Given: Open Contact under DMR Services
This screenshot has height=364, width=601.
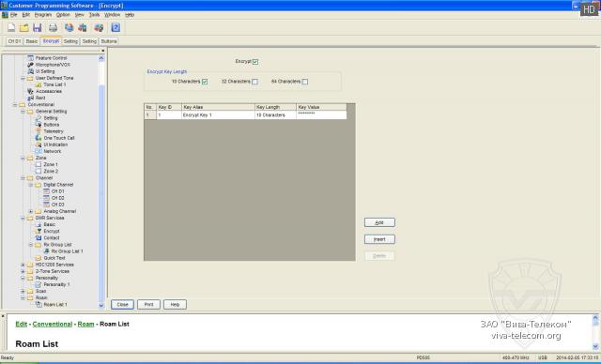Looking at the screenshot, I should (x=52, y=237).
